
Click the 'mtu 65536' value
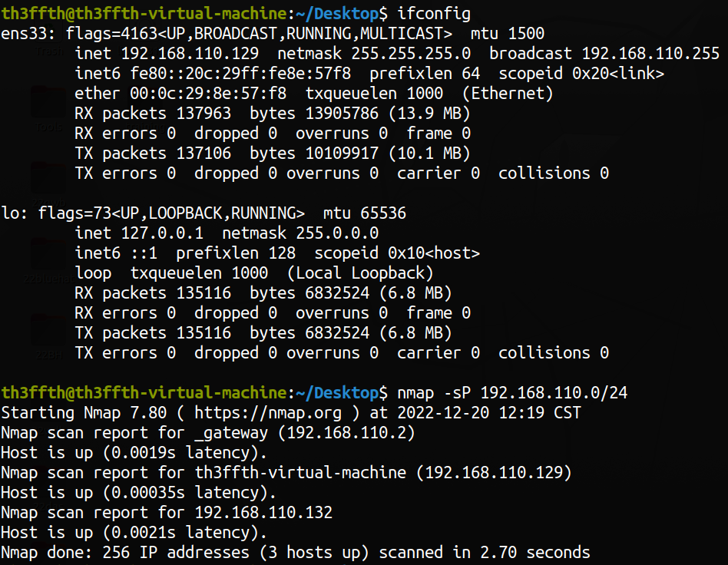pyautogui.click(x=365, y=213)
